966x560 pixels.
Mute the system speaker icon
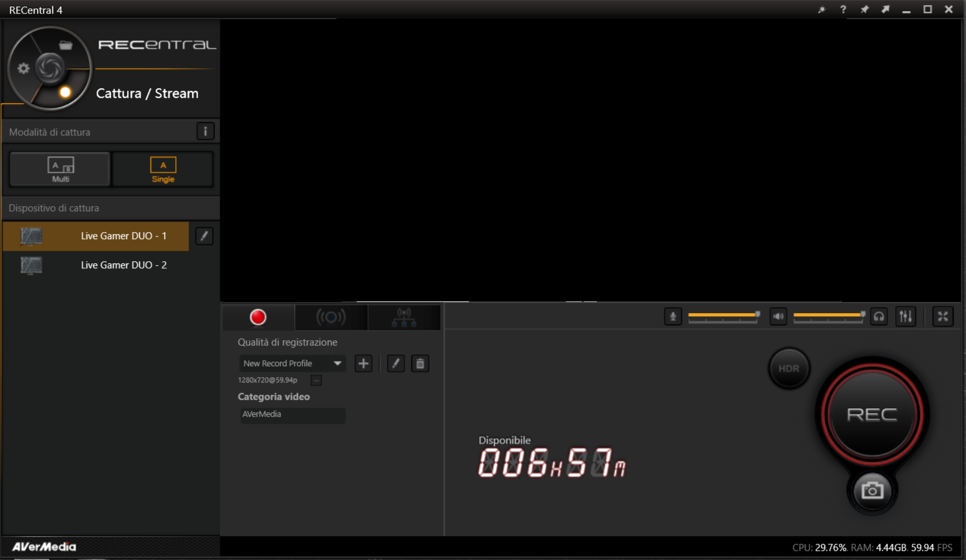click(x=778, y=316)
